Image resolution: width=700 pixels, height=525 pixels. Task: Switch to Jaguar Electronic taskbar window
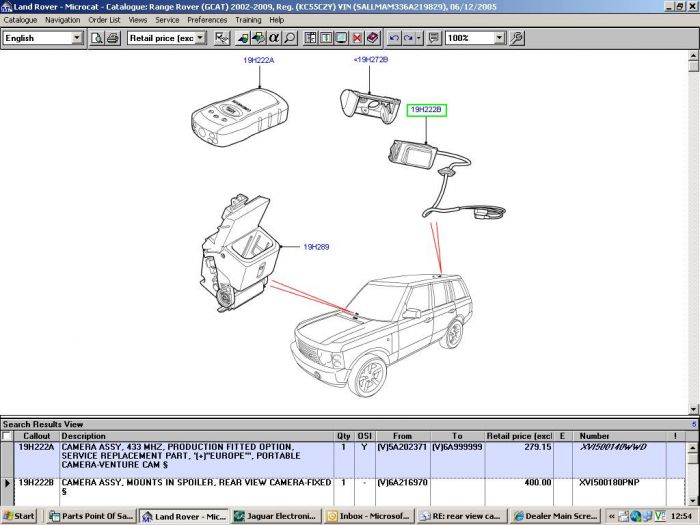click(275, 517)
